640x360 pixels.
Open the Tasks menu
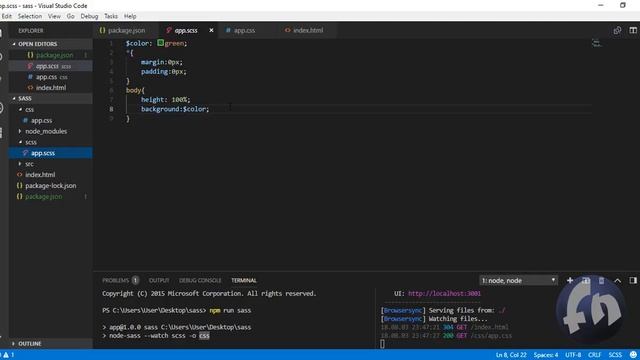click(111, 16)
